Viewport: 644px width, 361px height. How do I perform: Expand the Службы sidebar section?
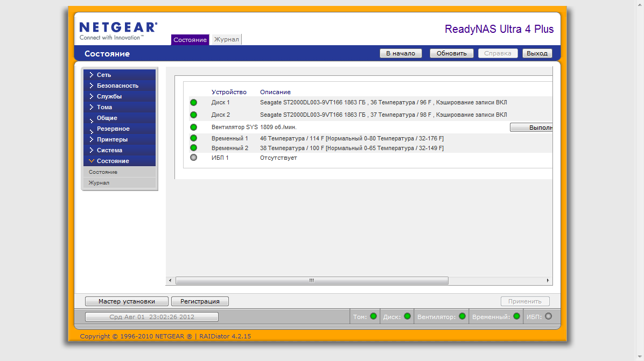[x=120, y=96]
